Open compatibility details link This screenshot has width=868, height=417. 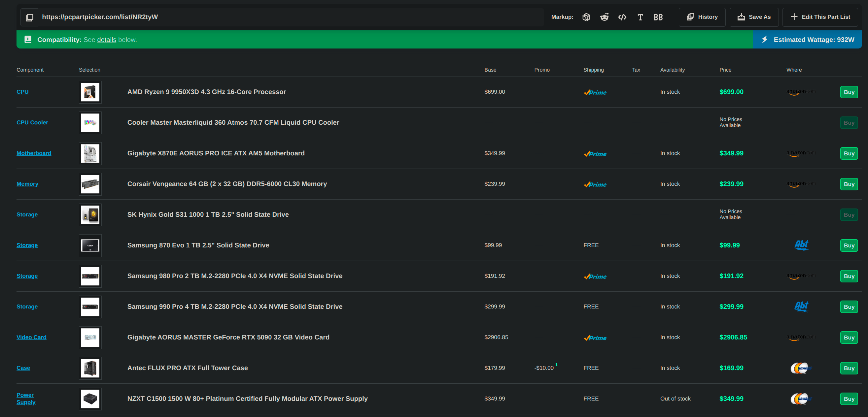point(107,40)
